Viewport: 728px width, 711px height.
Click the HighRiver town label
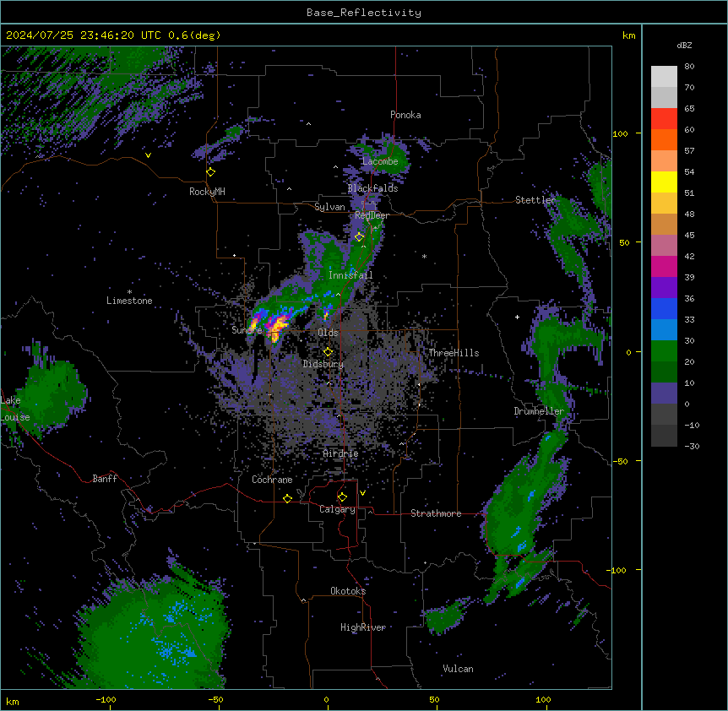click(x=363, y=627)
